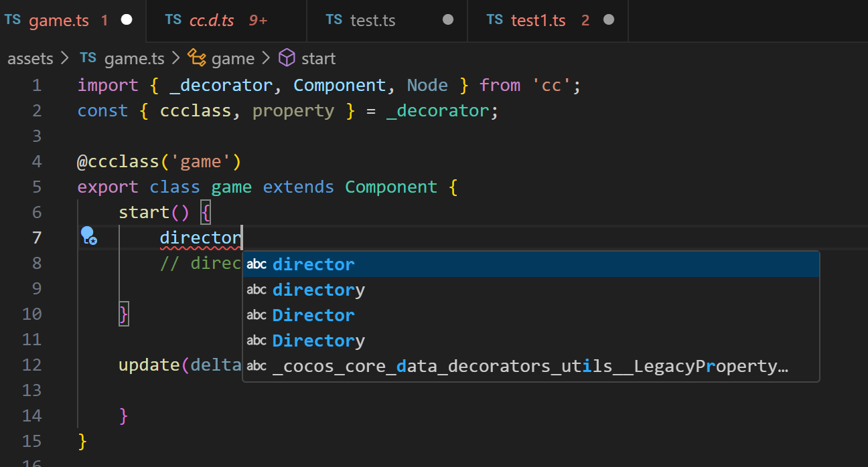
Task: Click unsaved dot on test.ts tab
Action: [448, 20]
